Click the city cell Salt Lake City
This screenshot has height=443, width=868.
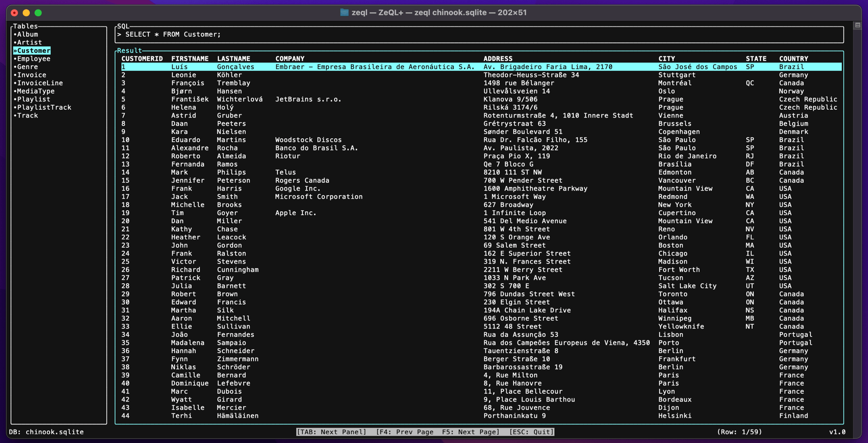(687, 286)
